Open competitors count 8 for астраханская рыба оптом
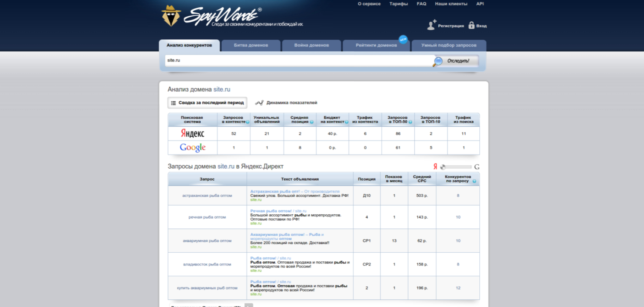Screen dimensions: 644x307 pyautogui.click(x=458, y=195)
